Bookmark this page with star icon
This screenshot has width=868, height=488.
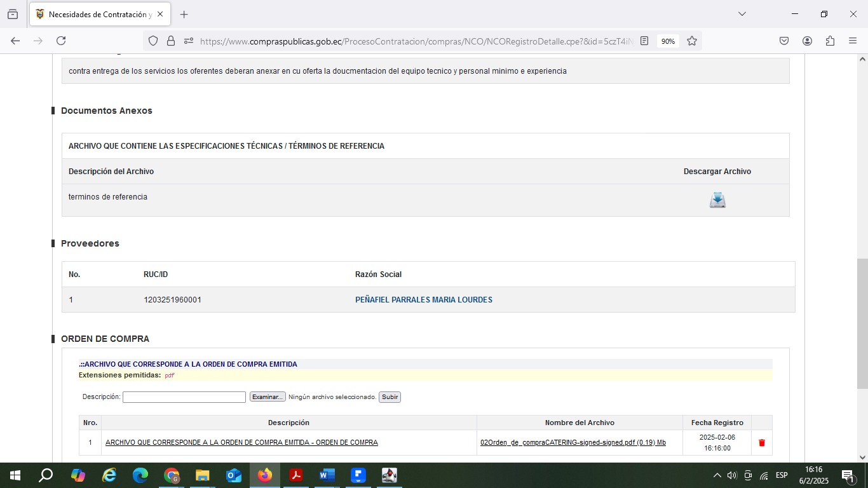[692, 41]
